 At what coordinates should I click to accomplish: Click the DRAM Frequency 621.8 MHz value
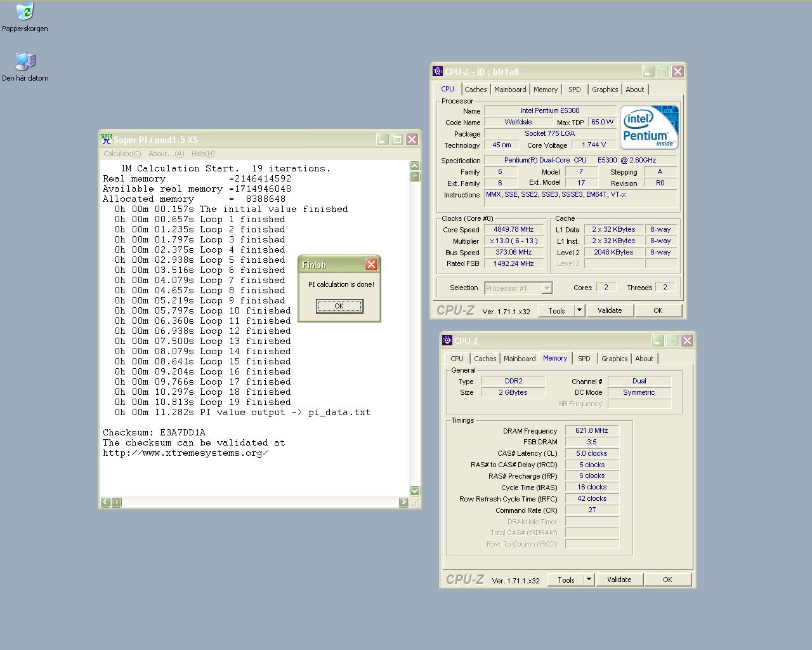pos(592,430)
